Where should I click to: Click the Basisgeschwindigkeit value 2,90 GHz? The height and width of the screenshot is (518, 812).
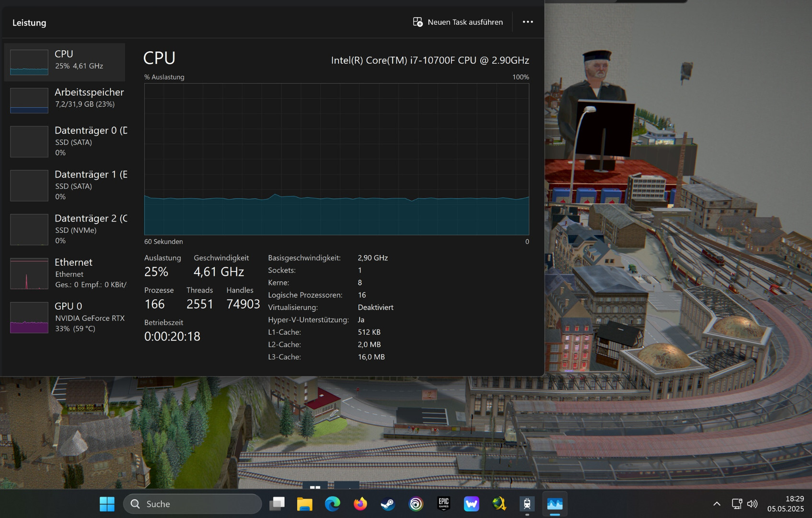coord(372,258)
